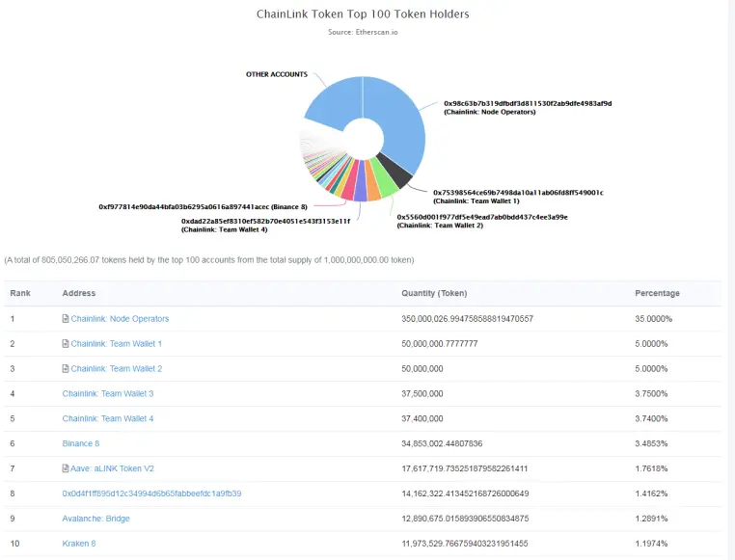Click the 0x98c63b7b319... Node Operators chart label
Image resolution: width=735 pixels, height=560 pixels.
[528, 108]
